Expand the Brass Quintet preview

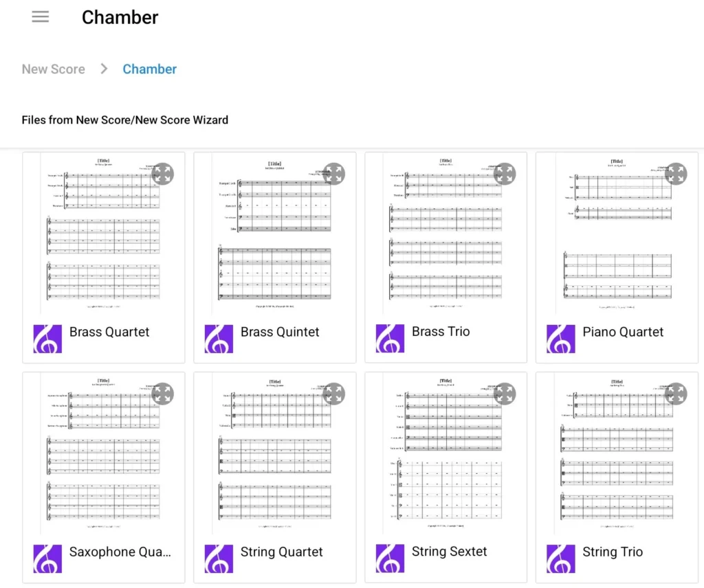tap(334, 174)
